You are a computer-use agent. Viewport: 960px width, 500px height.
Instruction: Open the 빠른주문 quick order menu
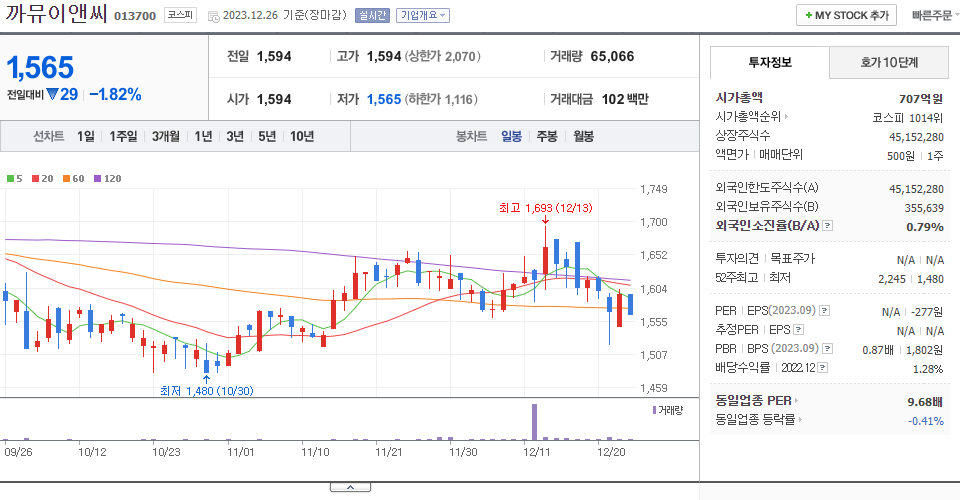(x=934, y=15)
